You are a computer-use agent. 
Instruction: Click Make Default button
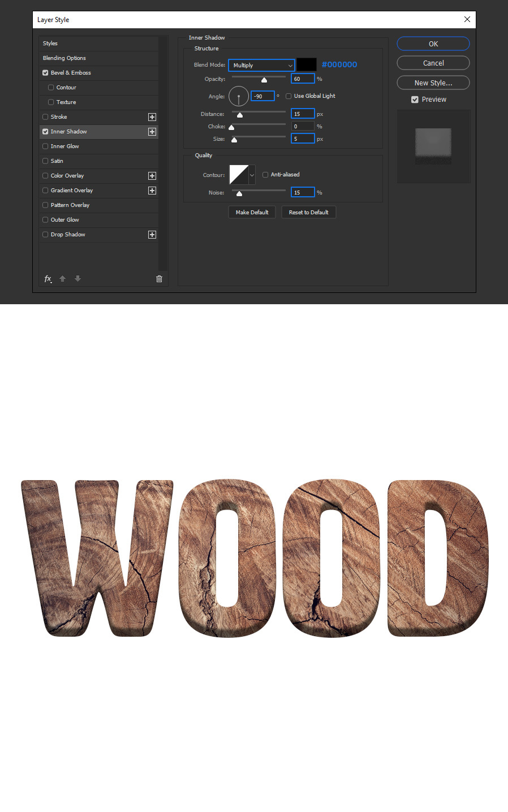pyautogui.click(x=252, y=212)
